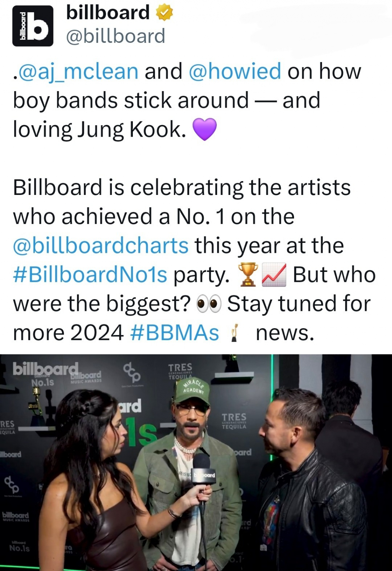
Task: Open the @billboardcharts mention
Action: pyautogui.click(x=101, y=245)
